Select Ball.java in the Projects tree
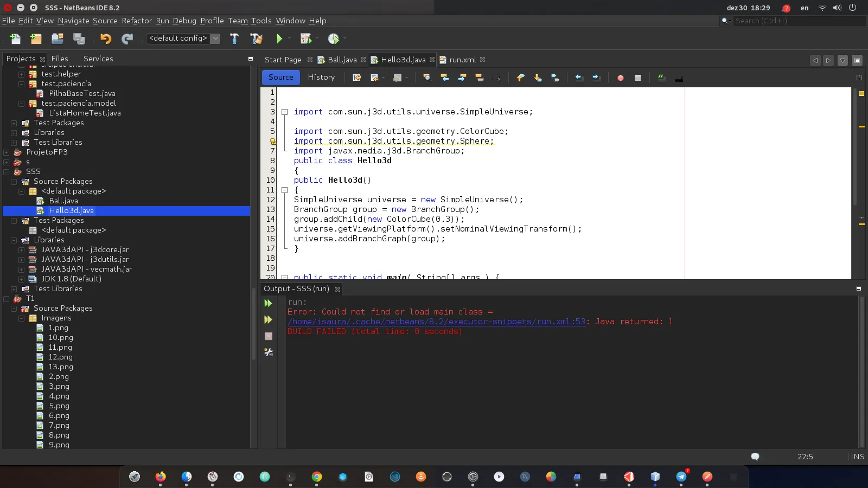Screen dimensions: 868x488 click(x=63, y=201)
